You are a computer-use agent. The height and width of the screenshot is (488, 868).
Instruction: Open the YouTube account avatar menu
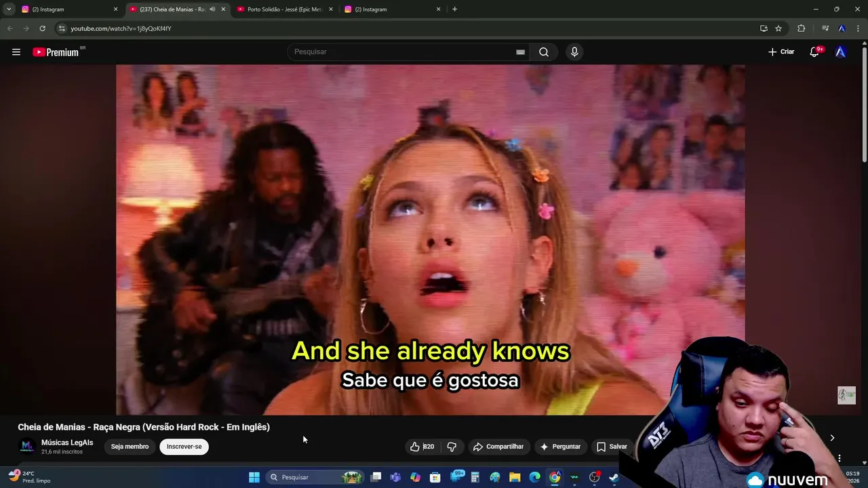pos(841,52)
